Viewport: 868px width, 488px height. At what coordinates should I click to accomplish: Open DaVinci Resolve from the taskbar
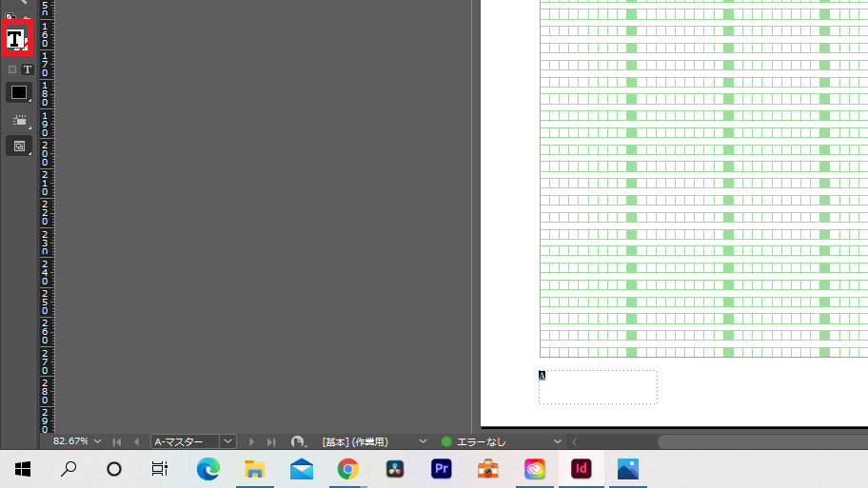395,469
